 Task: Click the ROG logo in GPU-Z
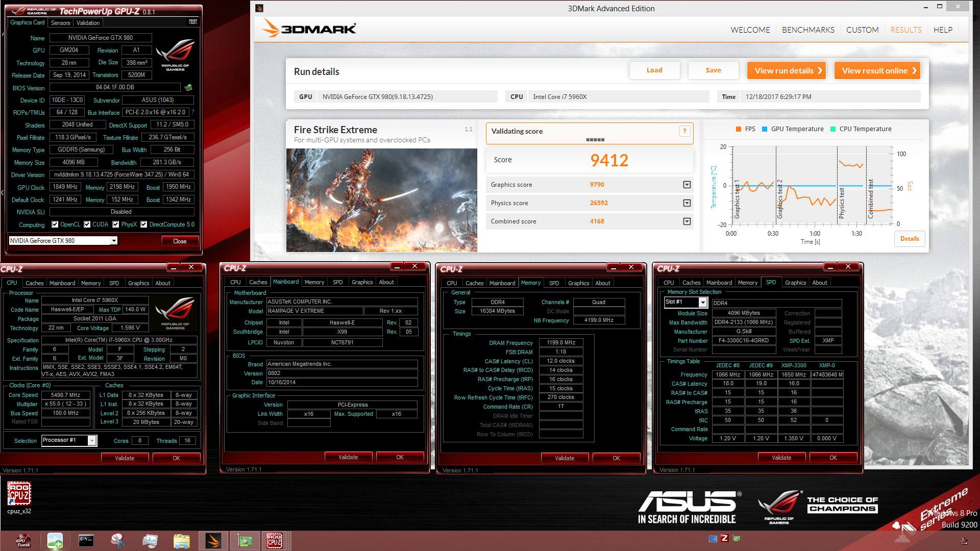(x=175, y=55)
